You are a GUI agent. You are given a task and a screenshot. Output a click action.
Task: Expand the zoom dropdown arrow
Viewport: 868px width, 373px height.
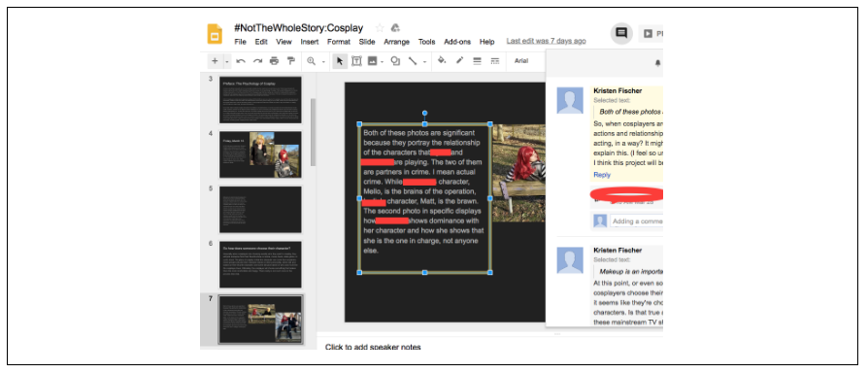pyautogui.click(x=323, y=61)
